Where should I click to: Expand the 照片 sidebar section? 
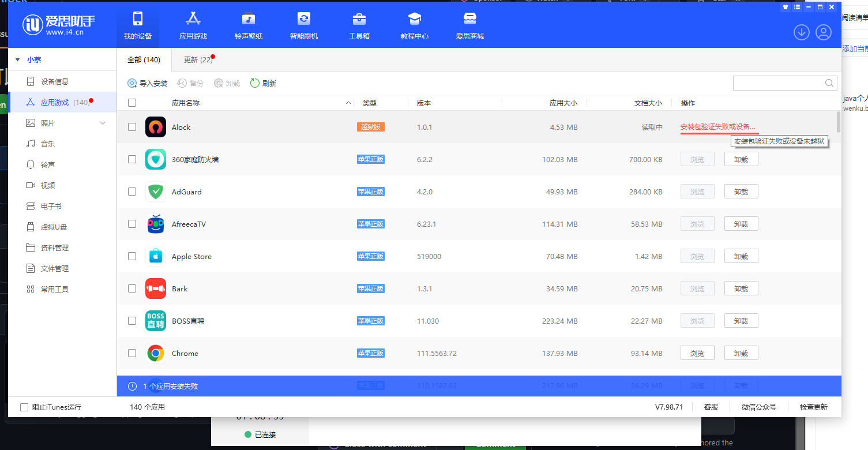[x=102, y=122]
